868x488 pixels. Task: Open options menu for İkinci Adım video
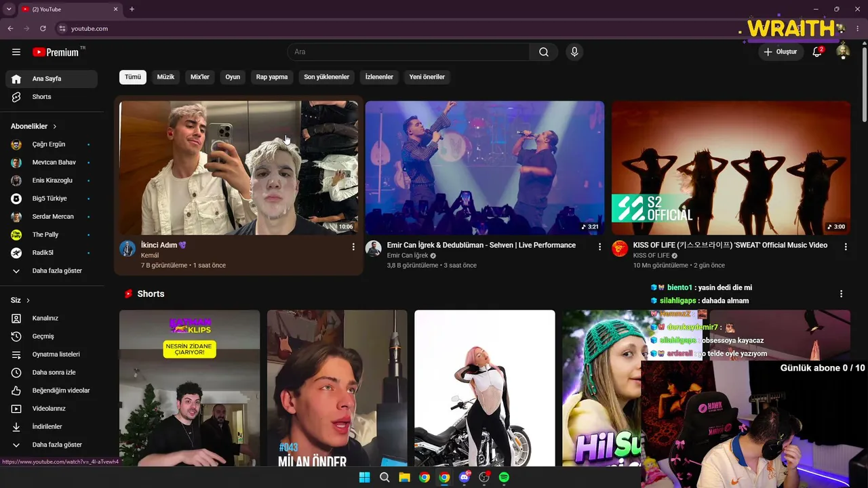tap(353, 247)
